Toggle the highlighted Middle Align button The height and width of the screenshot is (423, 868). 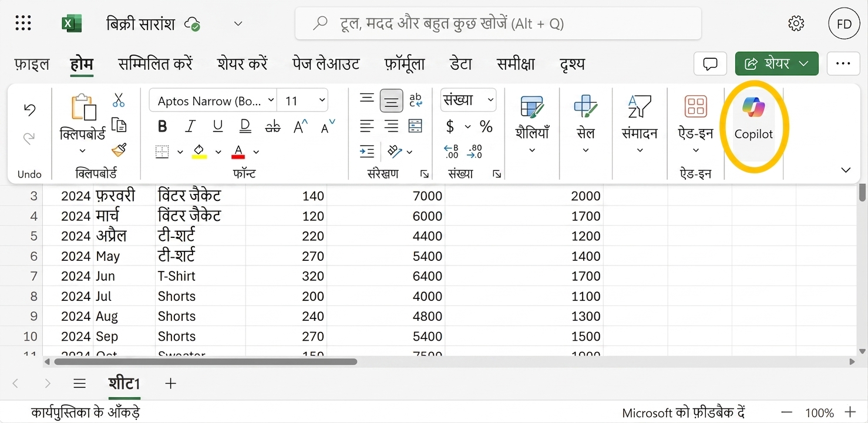coord(391,100)
